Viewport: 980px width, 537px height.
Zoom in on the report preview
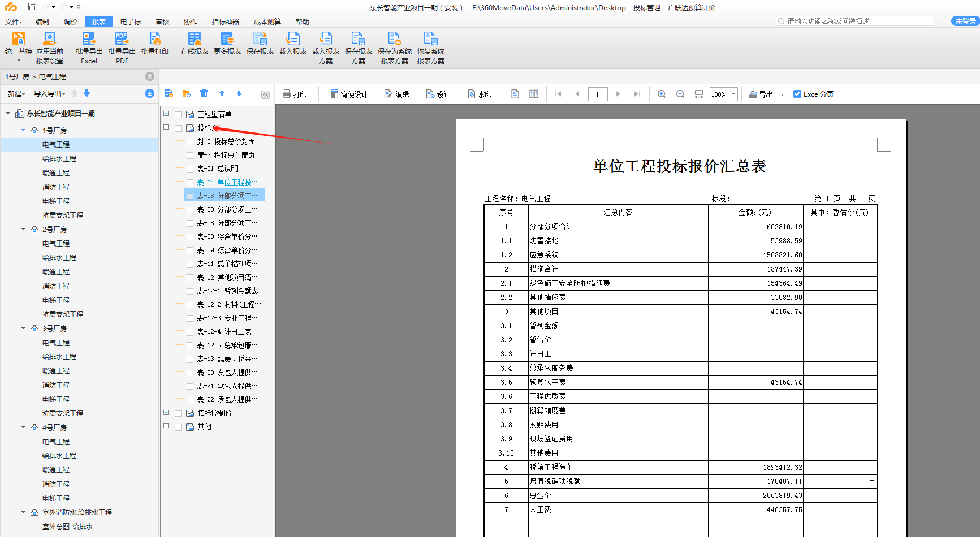tap(661, 94)
